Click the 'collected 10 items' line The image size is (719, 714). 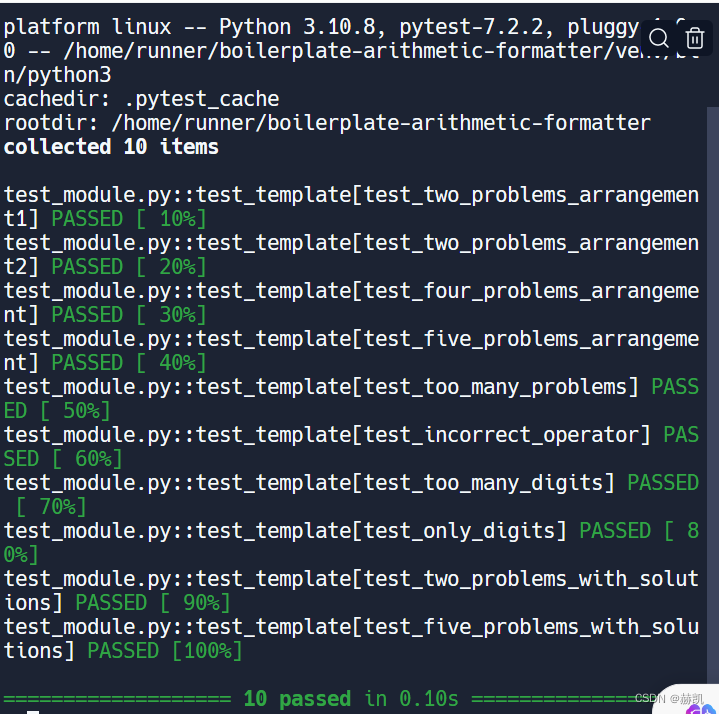click(111, 147)
